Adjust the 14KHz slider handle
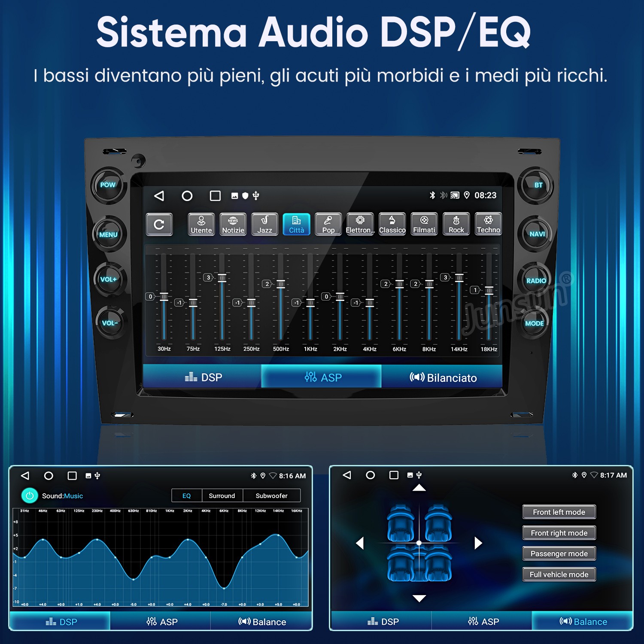Image resolution: width=644 pixels, height=644 pixels. 459,278
